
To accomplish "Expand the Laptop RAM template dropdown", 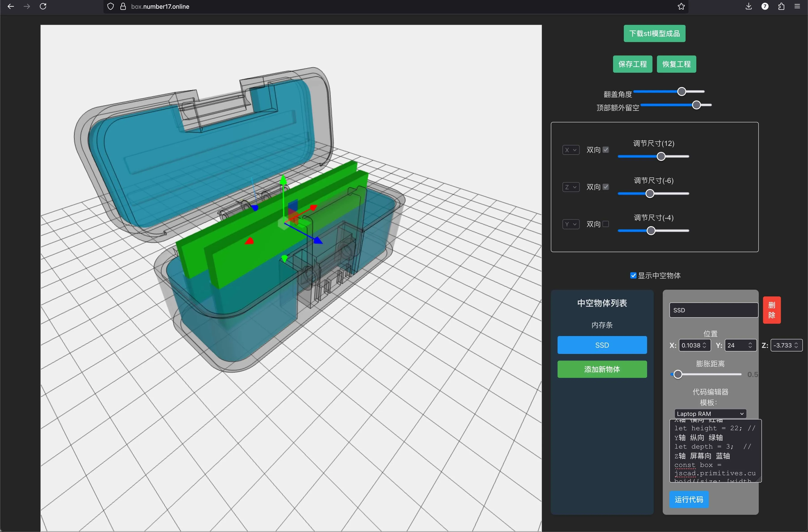I will pos(710,414).
